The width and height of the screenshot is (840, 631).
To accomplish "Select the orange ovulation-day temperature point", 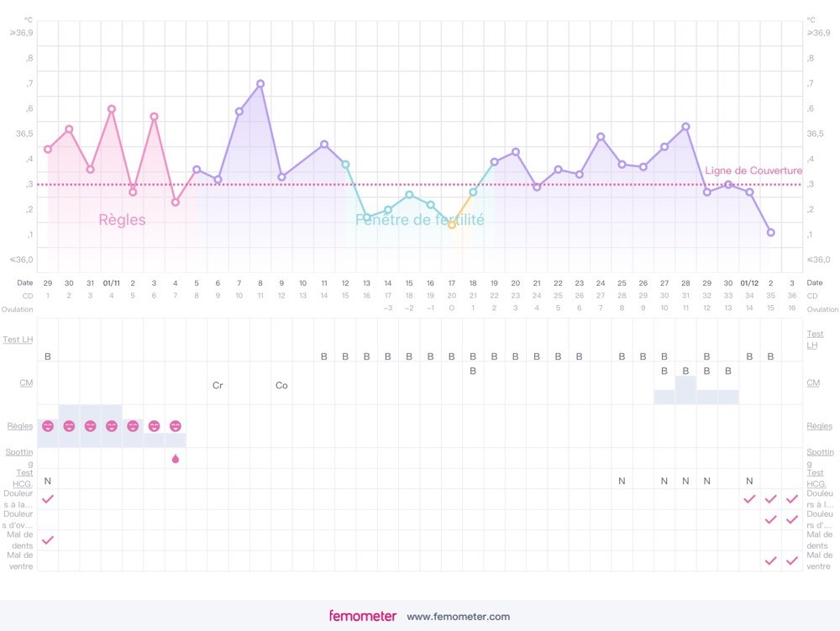I will (x=452, y=225).
